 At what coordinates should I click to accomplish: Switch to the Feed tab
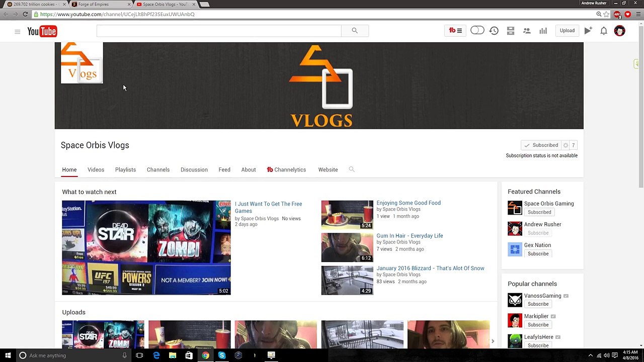[x=224, y=170]
